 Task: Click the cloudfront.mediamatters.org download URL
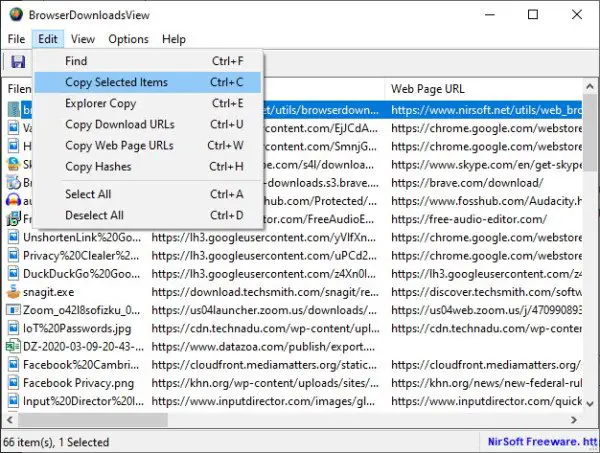(264, 365)
